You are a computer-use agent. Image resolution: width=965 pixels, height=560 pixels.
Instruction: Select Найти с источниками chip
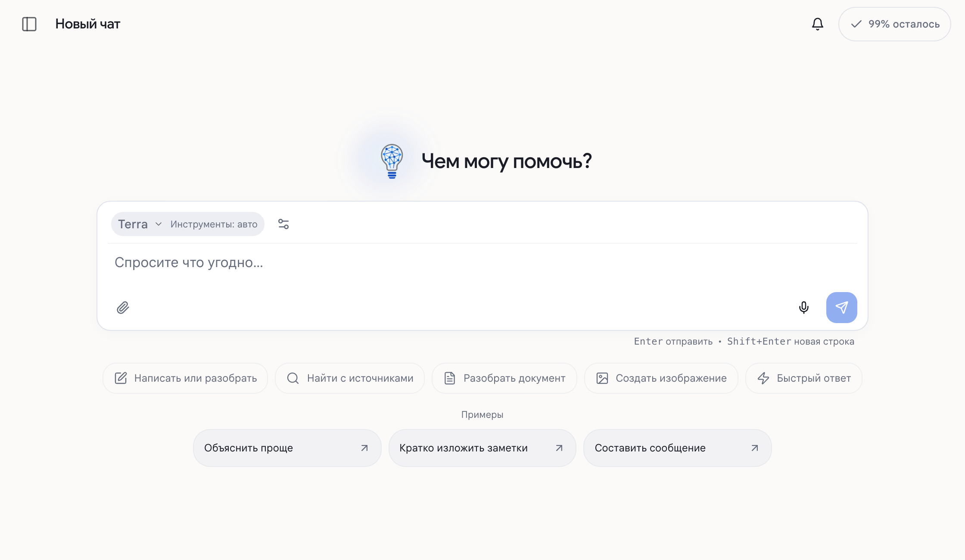point(350,378)
